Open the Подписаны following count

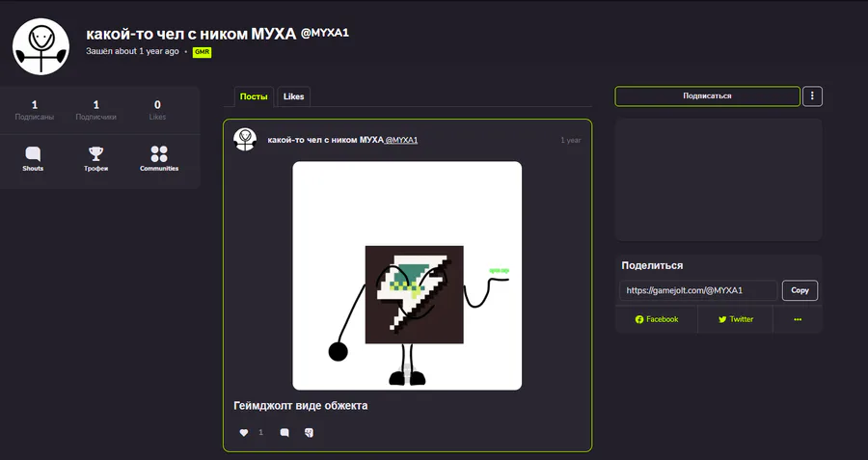click(x=35, y=110)
